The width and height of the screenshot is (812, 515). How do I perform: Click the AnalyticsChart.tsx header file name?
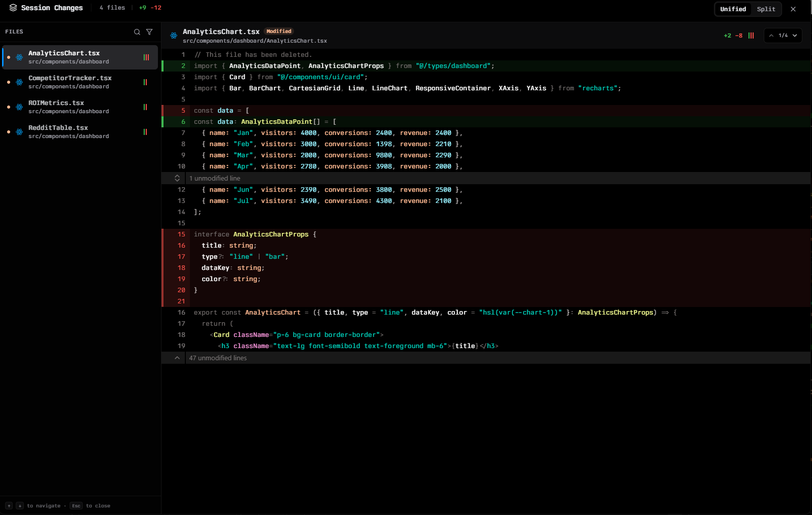click(x=221, y=31)
